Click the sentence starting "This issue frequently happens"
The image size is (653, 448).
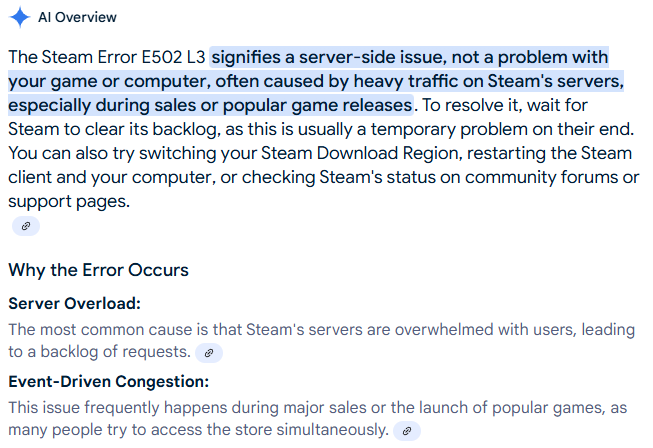click(317, 418)
